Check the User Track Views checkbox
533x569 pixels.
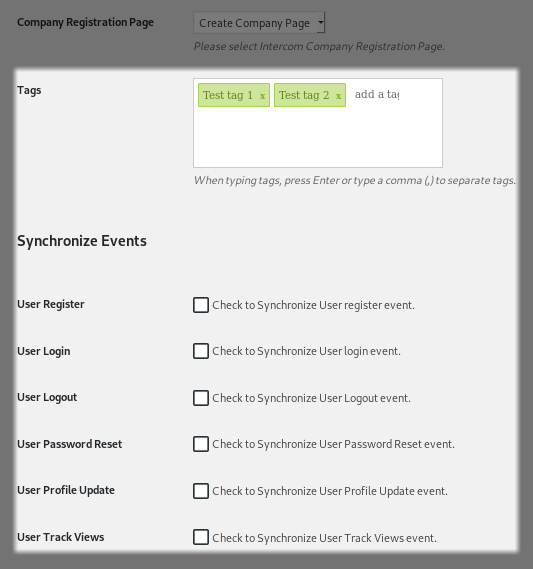pos(201,537)
